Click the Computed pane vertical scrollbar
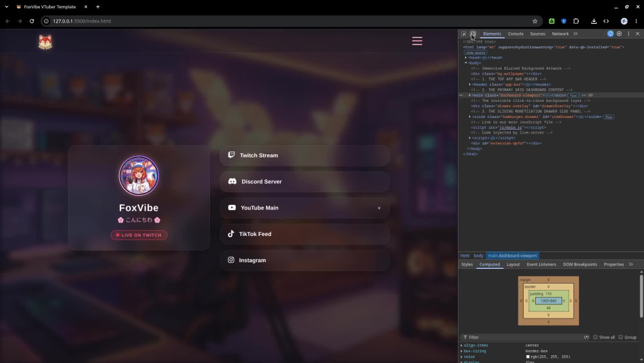The height and width of the screenshot is (363, 644). (641, 296)
